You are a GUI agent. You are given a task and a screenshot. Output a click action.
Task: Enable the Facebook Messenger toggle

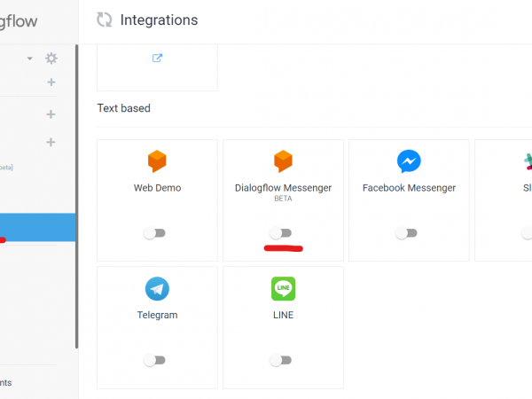click(x=406, y=233)
